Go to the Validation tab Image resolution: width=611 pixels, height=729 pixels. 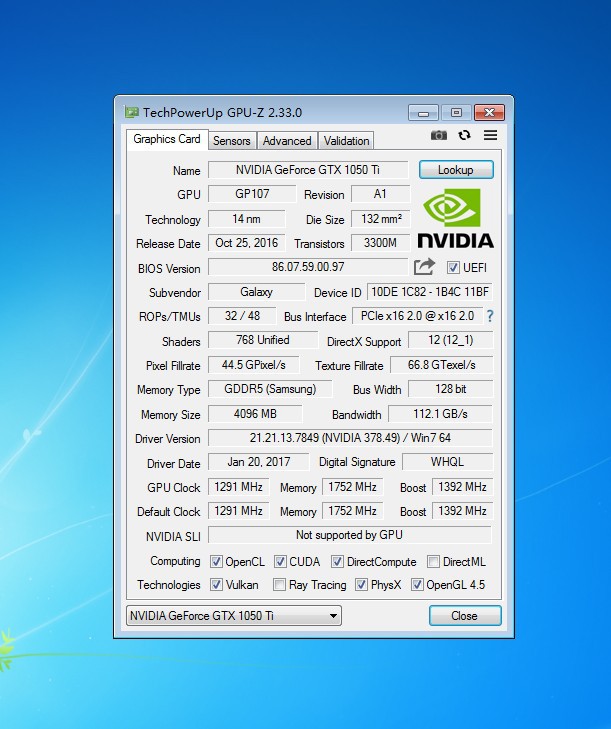pyautogui.click(x=346, y=141)
